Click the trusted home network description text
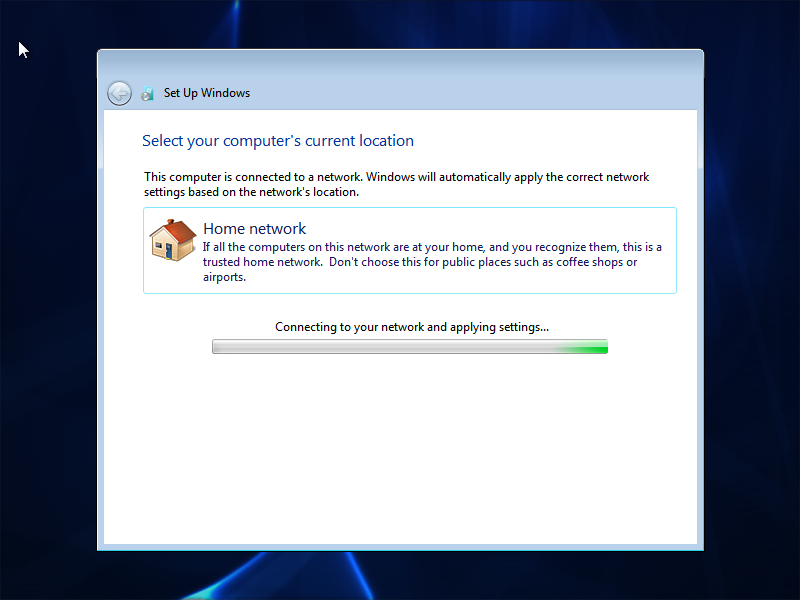The height and width of the screenshot is (600, 800). point(432,262)
